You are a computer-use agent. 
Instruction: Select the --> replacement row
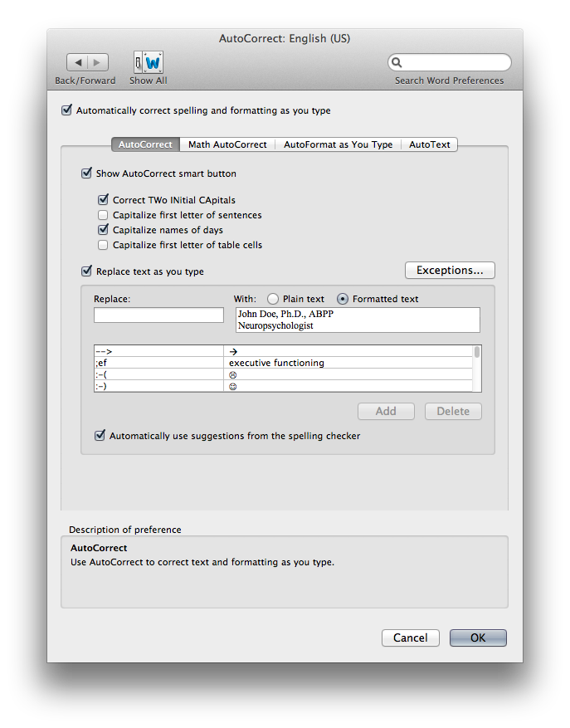pyautogui.click(x=283, y=351)
